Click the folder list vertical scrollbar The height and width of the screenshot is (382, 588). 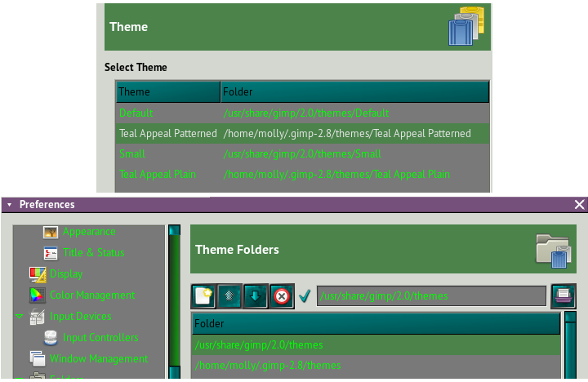570,345
